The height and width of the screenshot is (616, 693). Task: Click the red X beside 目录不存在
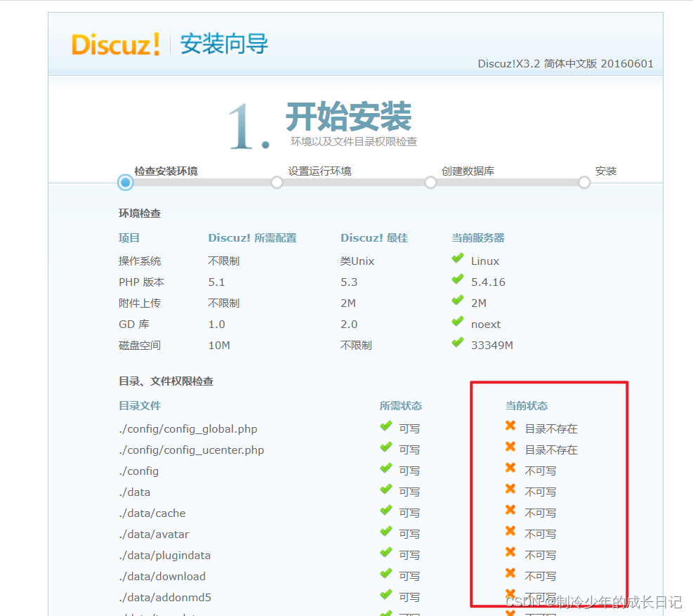pos(510,428)
